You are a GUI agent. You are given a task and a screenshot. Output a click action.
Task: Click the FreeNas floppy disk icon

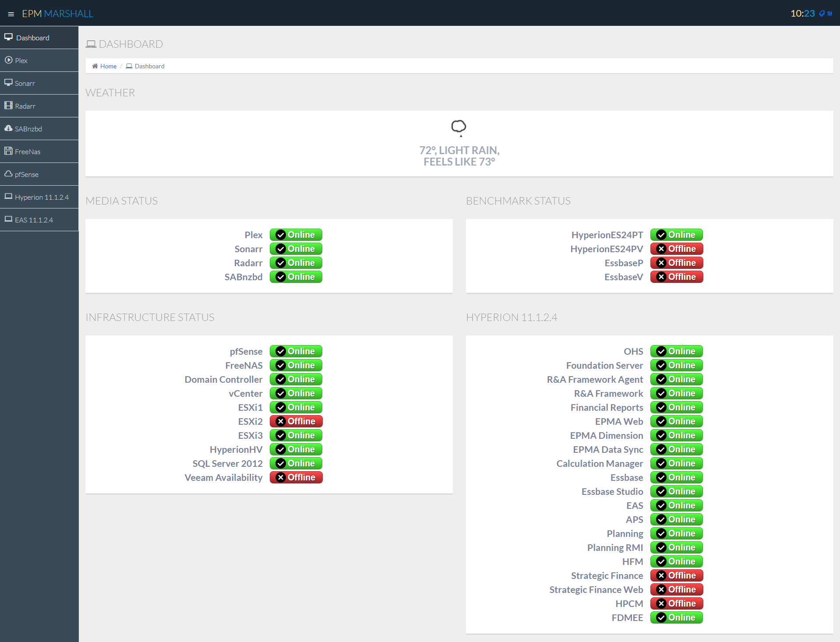pos(8,151)
